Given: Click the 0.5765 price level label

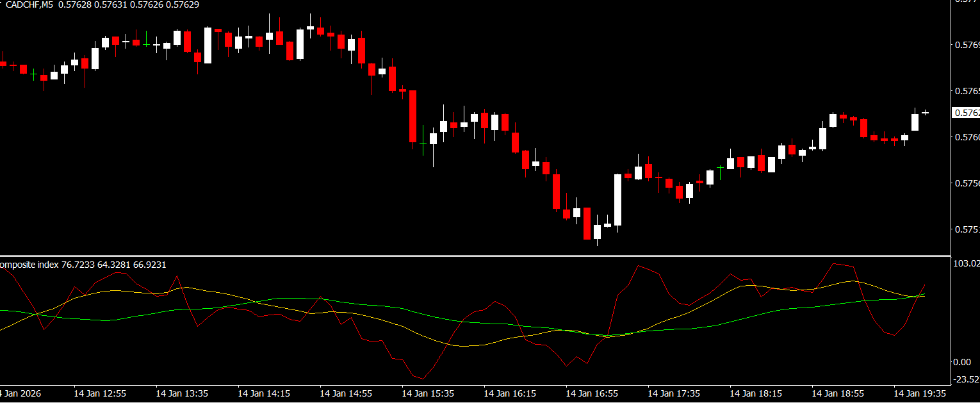Looking at the screenshot, I should (966, 91).
